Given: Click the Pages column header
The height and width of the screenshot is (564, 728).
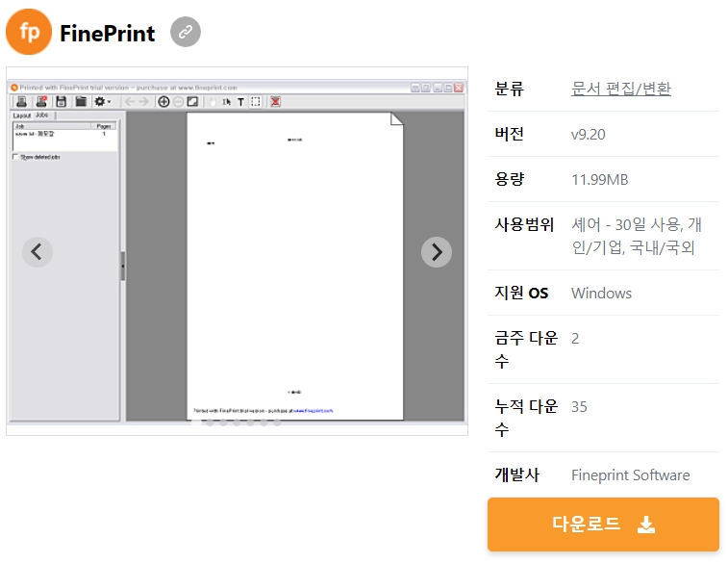Looking at the screenshot, I should coord(104,126).
